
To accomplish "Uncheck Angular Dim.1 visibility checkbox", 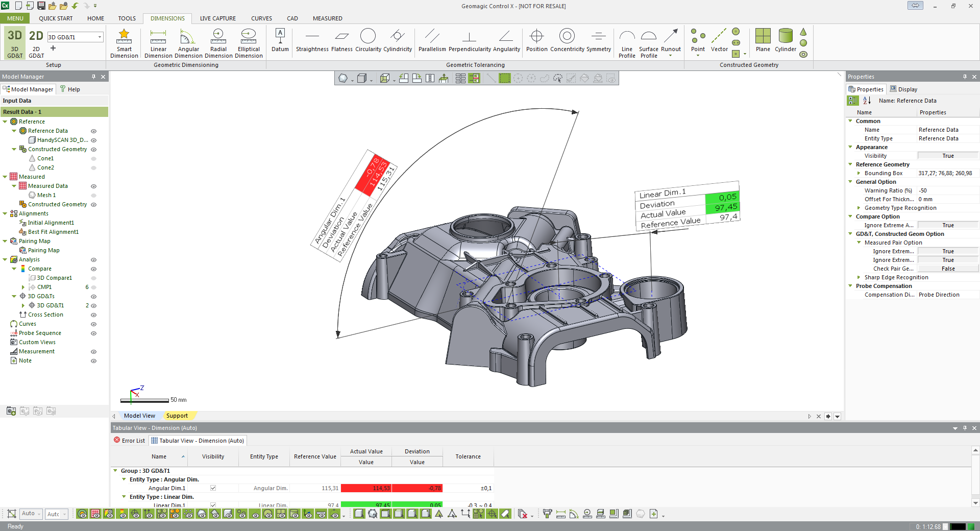I will coord(213,488).
